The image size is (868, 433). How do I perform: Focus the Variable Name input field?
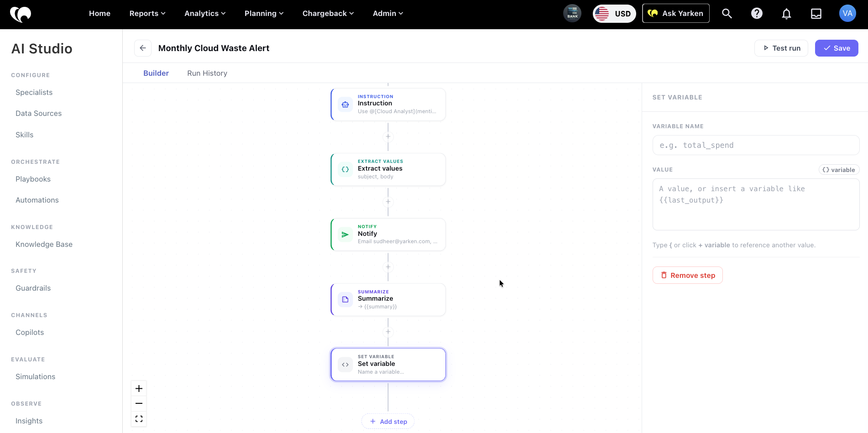pos(756,145)
